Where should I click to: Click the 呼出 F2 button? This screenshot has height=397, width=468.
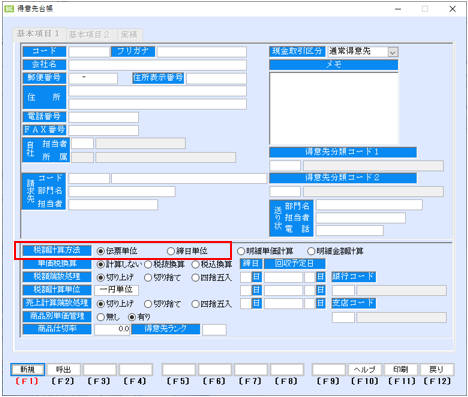(63, 369)
